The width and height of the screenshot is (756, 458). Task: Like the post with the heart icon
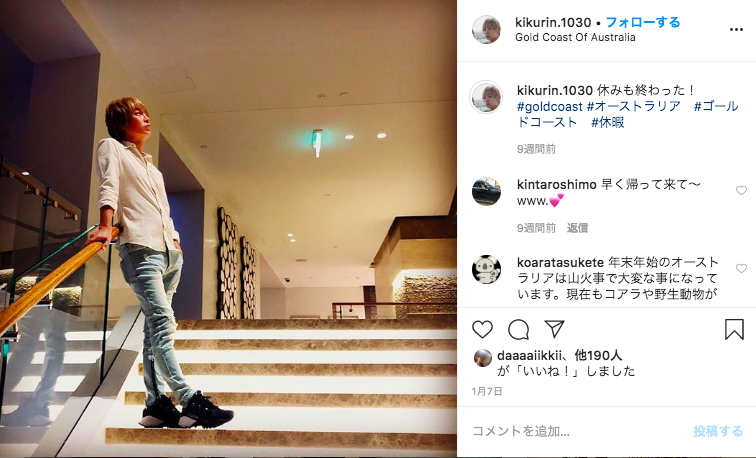coord(482,330)
